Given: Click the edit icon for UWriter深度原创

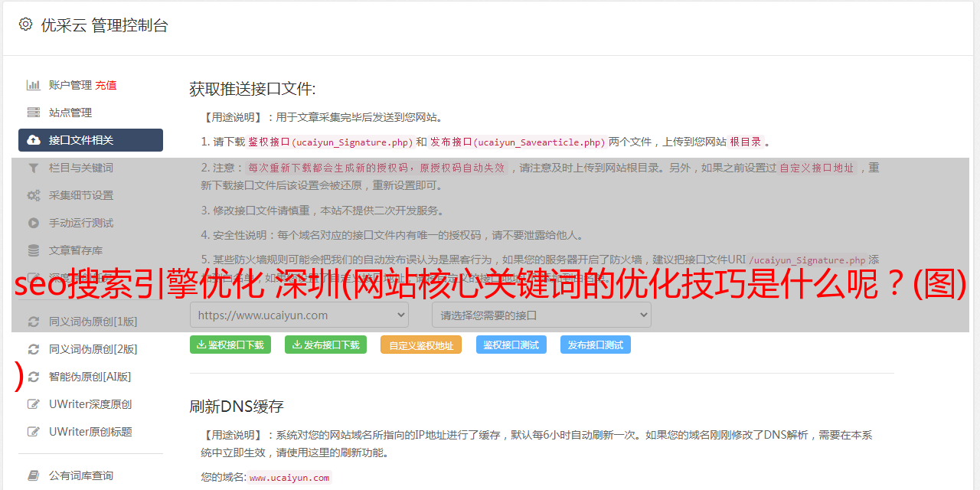Looking at the screenshot, I should 34,404.
